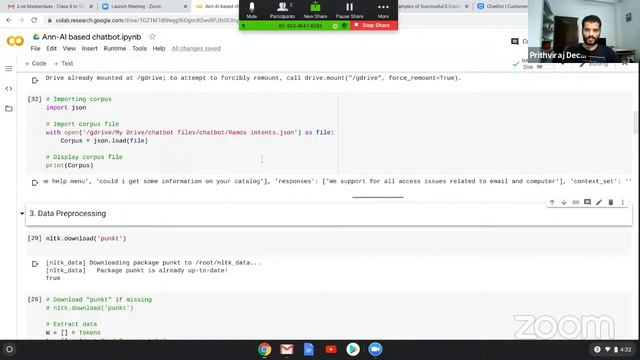Open the Edit menu in Colab
The width and height of the screenshot is (640, 360).
51,48
